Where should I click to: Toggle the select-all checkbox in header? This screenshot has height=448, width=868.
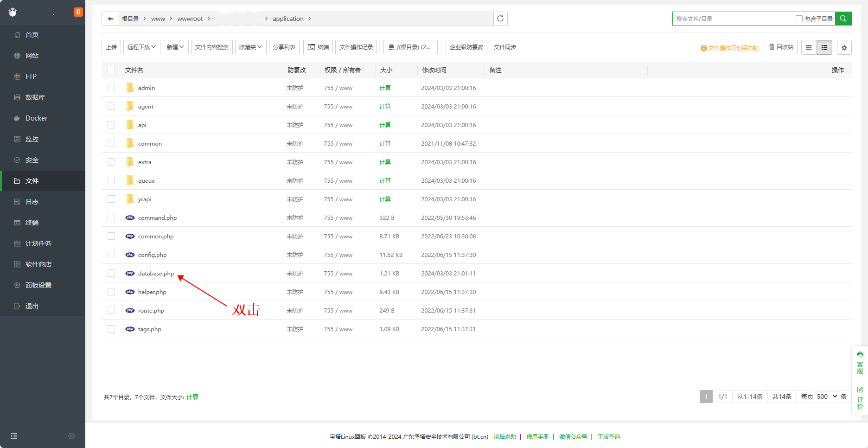[111, 70]
